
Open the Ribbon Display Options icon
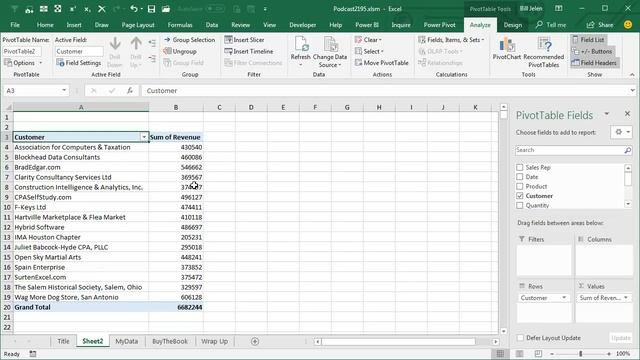(559, 9)
